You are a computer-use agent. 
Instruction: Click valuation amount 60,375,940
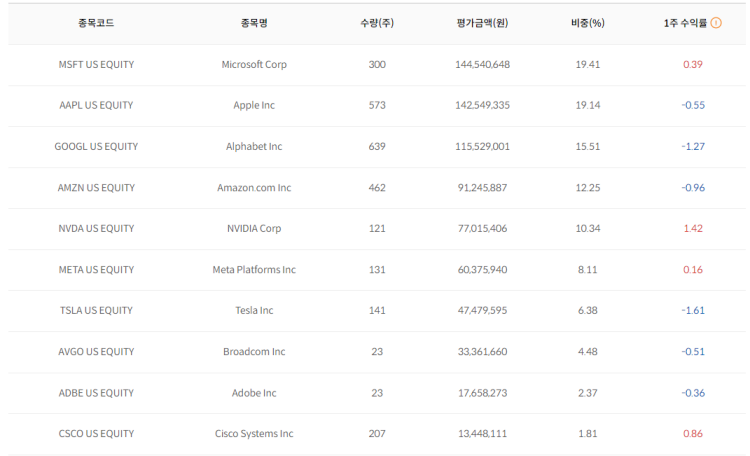pyautogui.click(x=482, y=270)
